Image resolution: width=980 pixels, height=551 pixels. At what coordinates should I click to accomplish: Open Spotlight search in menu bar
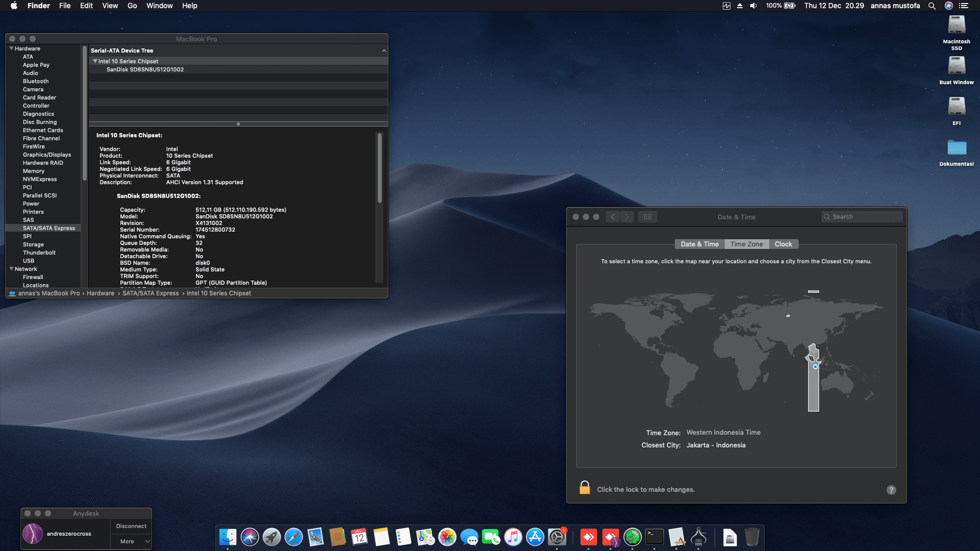point(932,6)
